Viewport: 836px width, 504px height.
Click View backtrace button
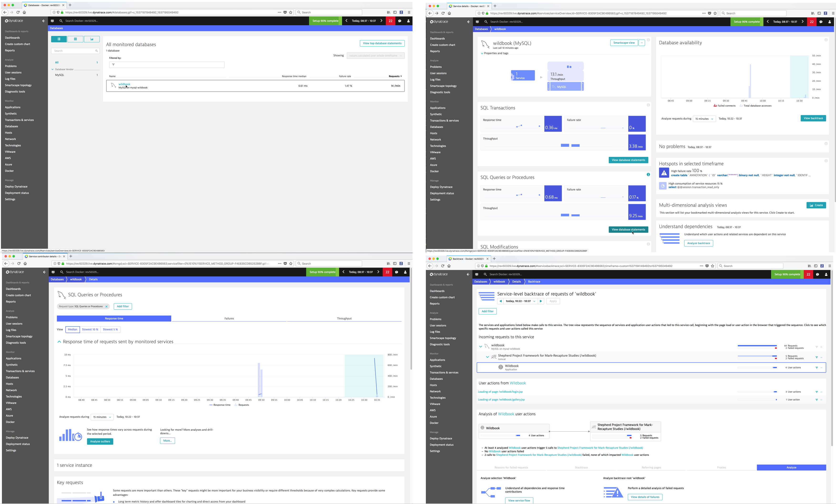click(813, 118)
